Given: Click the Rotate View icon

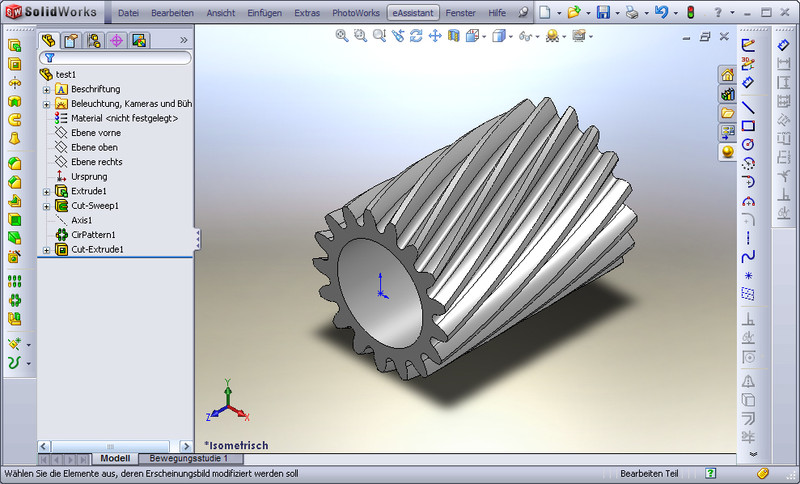Looking at the screenshot, I should (x=416, y=36).
